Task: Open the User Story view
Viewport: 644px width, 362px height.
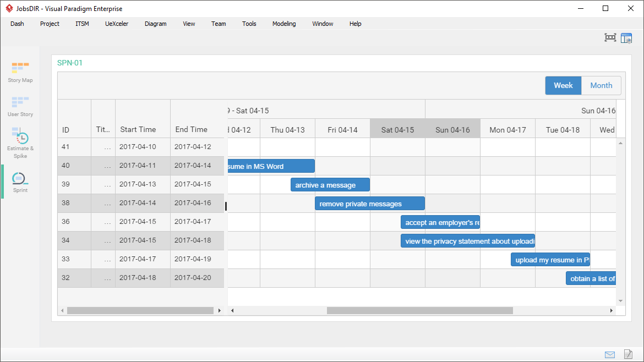Action: [x=20, y=106]
